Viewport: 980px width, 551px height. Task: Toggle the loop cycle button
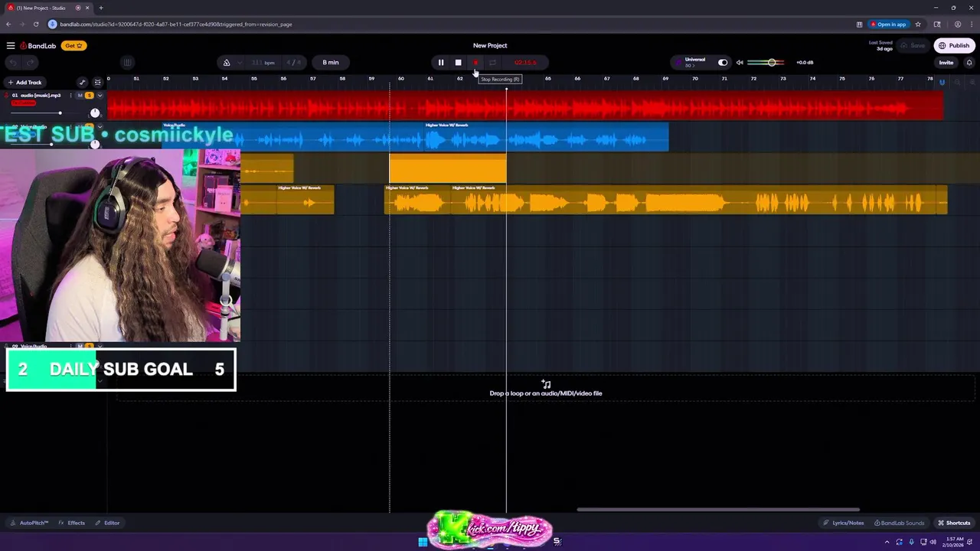click(x=492, y=63)
